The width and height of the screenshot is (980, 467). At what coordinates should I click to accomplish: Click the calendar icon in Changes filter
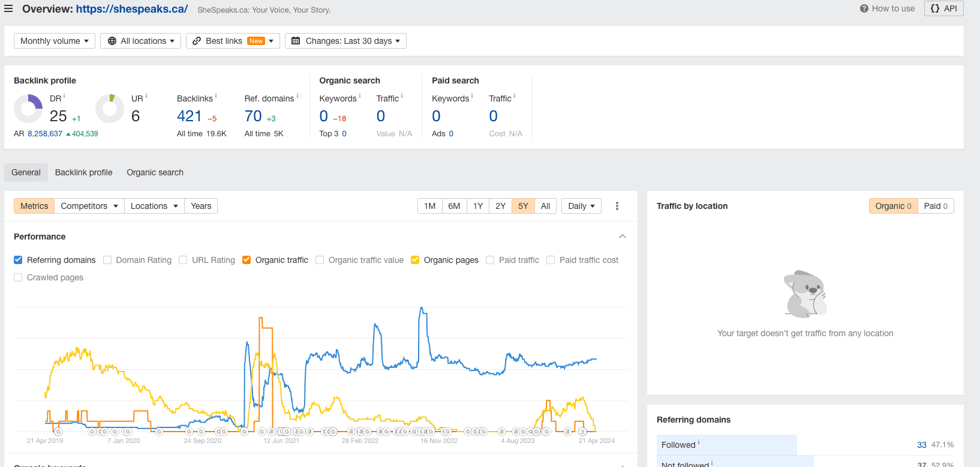pos(296,41)
